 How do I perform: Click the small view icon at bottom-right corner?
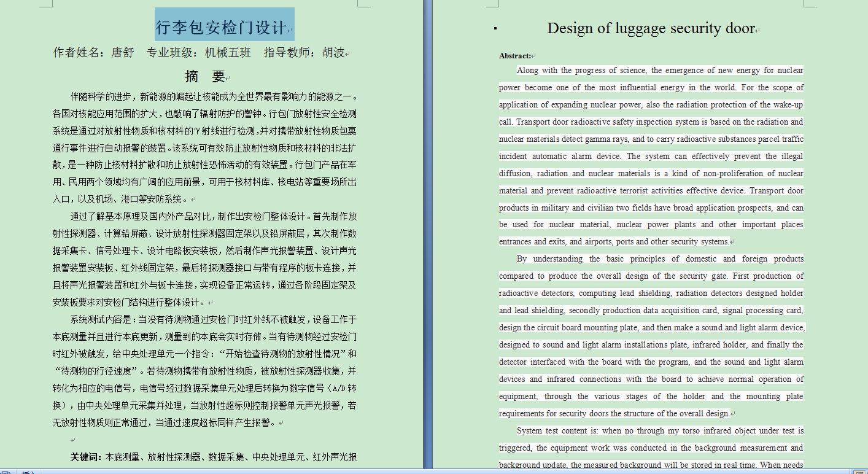coord(858,472)
